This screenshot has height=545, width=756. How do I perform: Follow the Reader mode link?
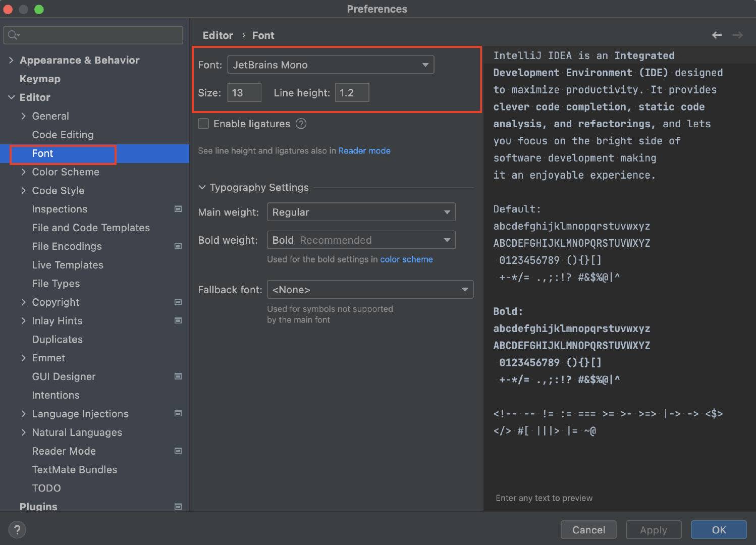[x=364, y=151]
